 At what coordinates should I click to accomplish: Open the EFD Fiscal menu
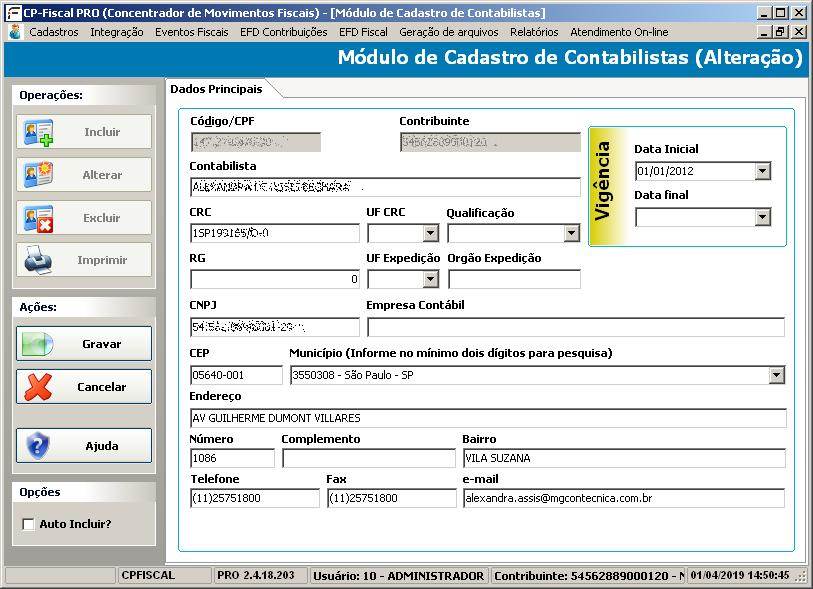click(x=363, y=32)
